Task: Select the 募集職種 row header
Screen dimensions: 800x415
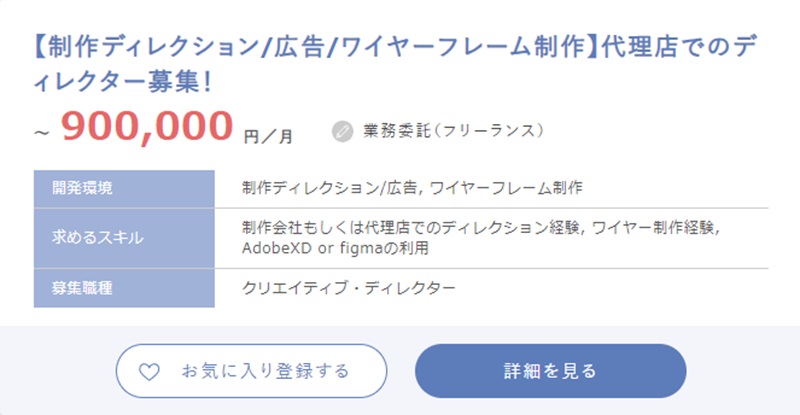Action: (x=82, y=288)
